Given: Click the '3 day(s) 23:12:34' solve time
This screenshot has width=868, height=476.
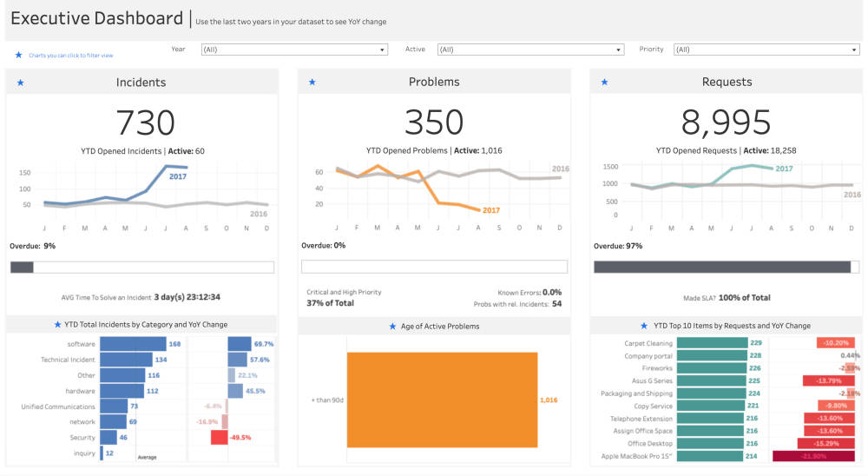Looking at the screenshot, I should point(187,297).
